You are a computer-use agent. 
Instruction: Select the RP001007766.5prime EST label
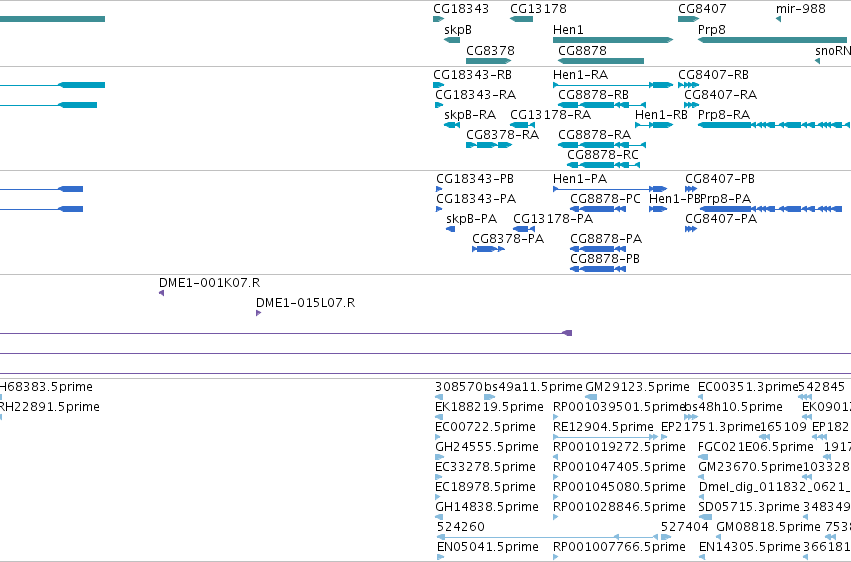point(619,548)
